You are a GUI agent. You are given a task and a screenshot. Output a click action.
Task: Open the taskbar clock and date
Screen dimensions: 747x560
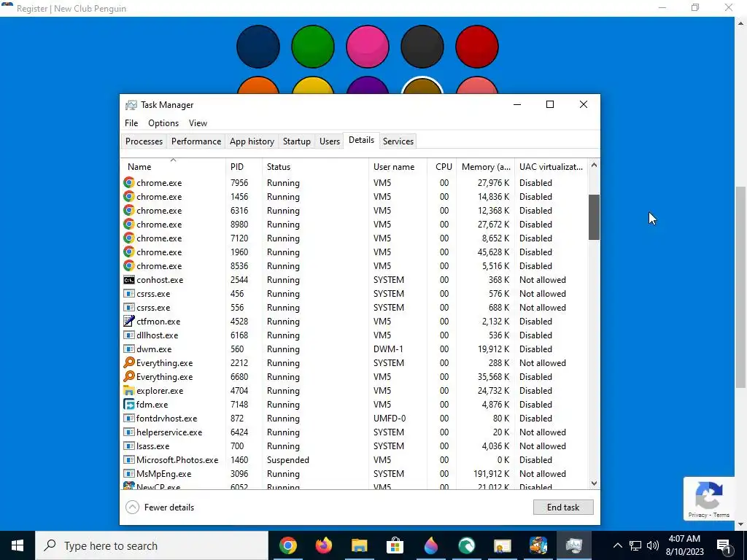(x=684, y=545)
